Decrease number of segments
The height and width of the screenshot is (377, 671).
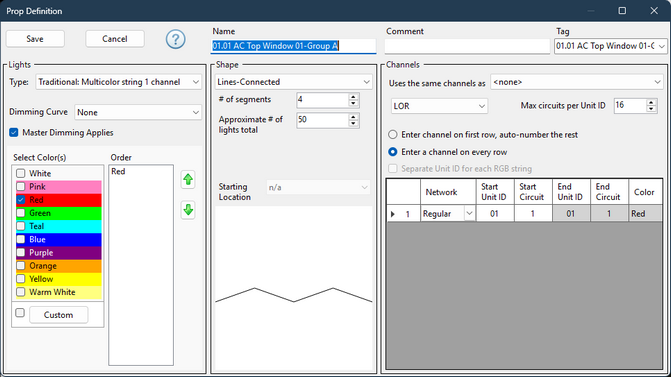tap(353, 104)
